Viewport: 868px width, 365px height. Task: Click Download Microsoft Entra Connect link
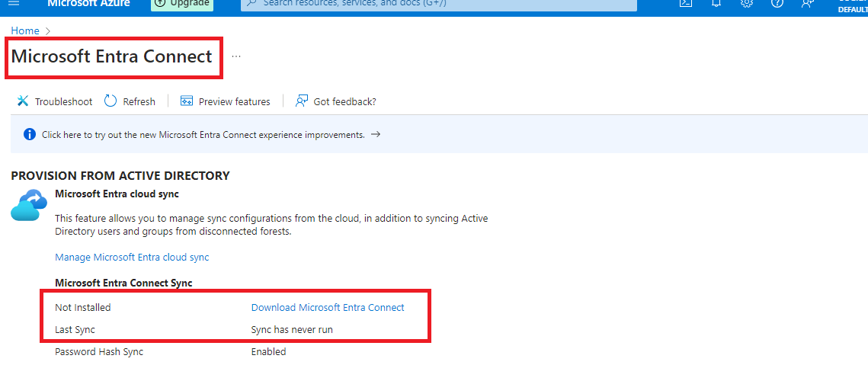328,307
